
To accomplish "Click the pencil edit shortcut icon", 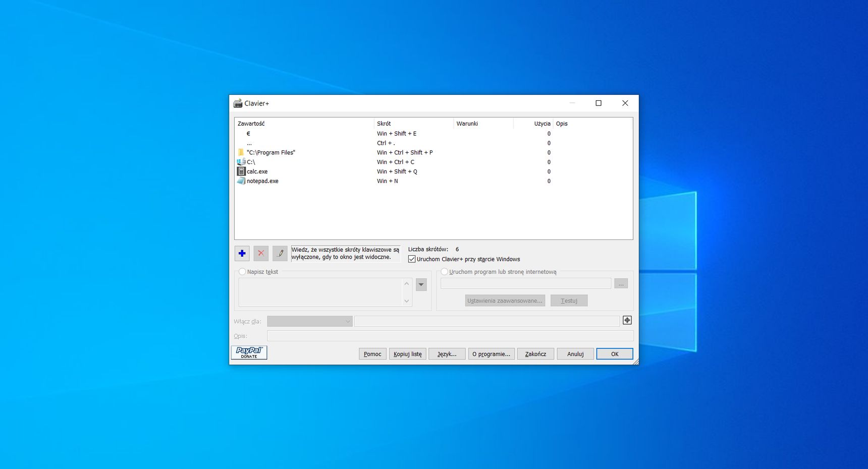I will tap(280, 253).
